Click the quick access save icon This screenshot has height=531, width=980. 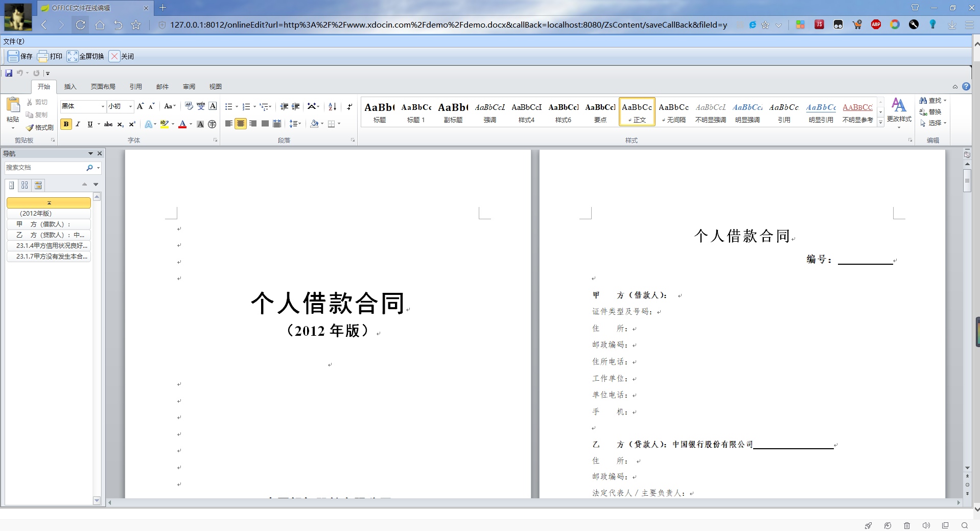point(9,73)
